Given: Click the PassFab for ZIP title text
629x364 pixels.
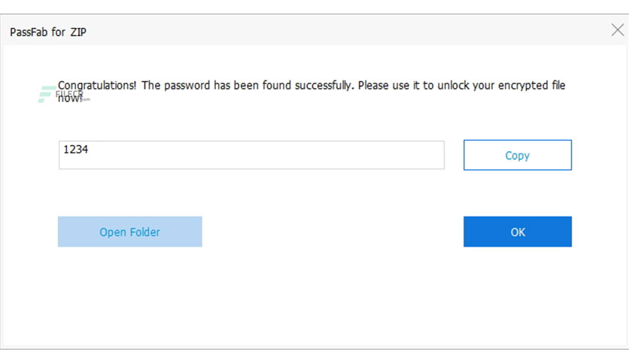Looking at the screenshot, I should [x=48, y=32].
